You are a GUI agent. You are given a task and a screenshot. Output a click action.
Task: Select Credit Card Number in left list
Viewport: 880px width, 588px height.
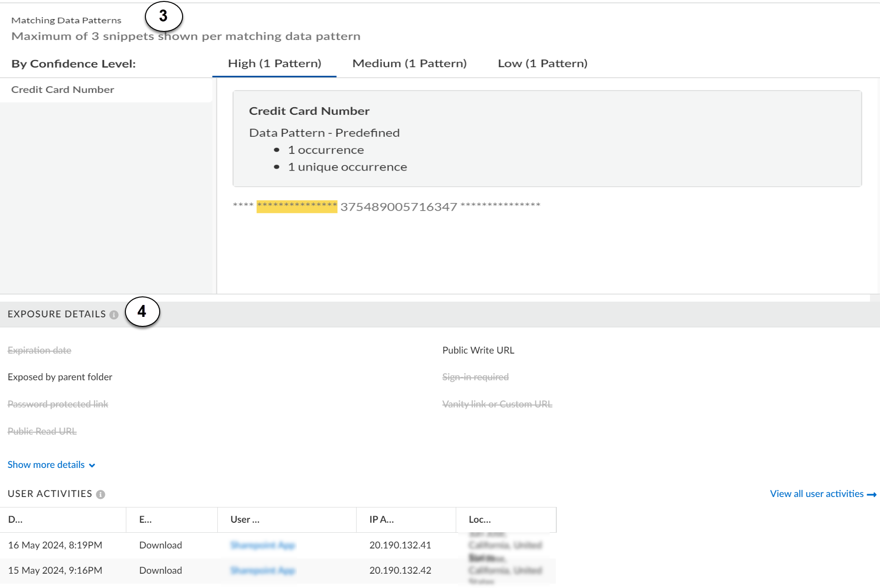tap(62, 90)
